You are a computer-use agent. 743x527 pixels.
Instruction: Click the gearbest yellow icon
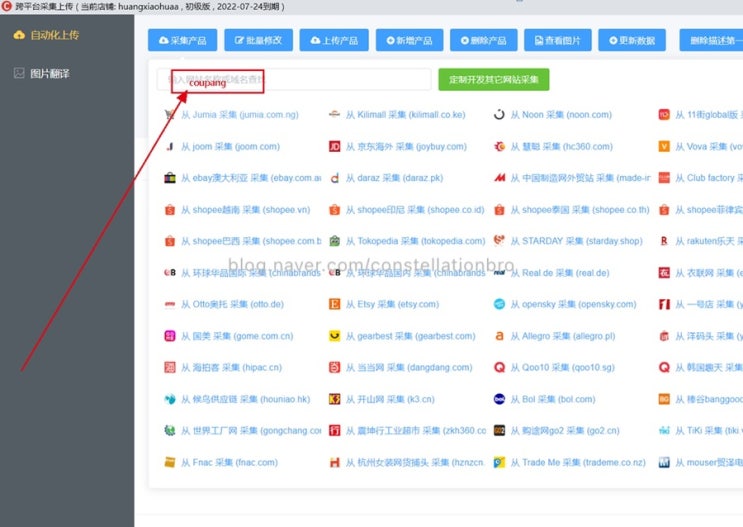click(335, 336)
